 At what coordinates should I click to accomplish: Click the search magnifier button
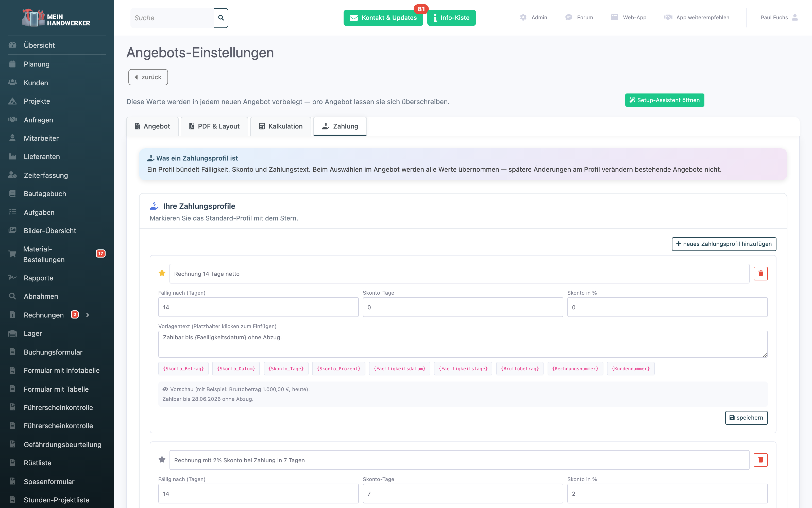click(x=221, y=18)
